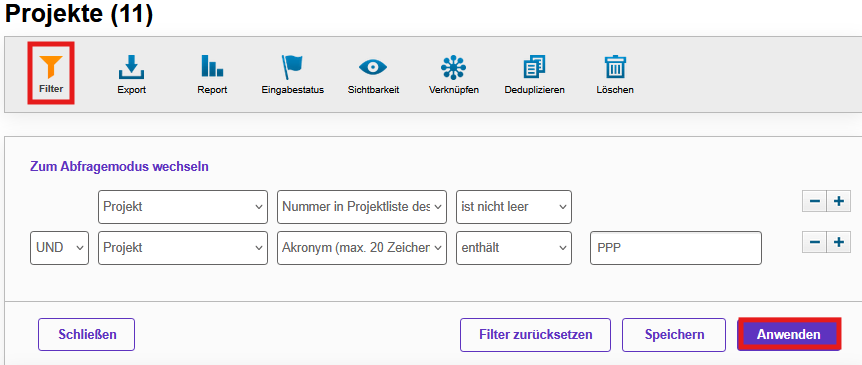Click the Filter zurücksetzen button

535,334
